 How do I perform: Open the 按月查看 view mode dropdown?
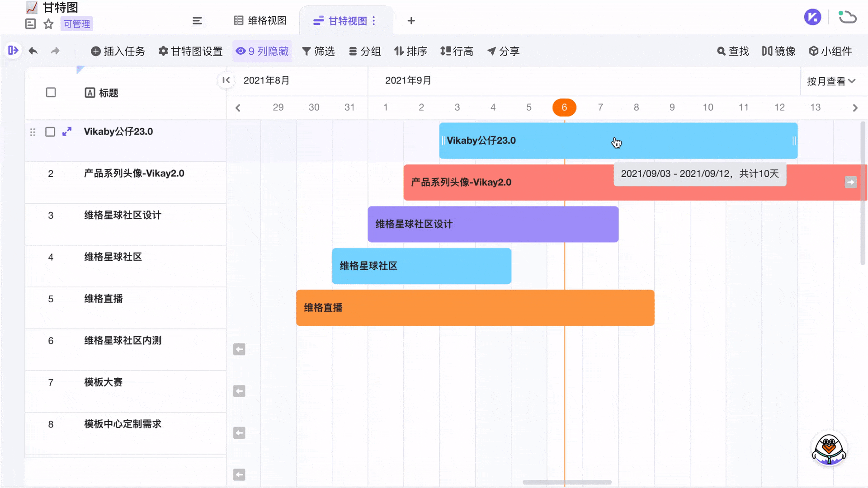pos(832,81)
